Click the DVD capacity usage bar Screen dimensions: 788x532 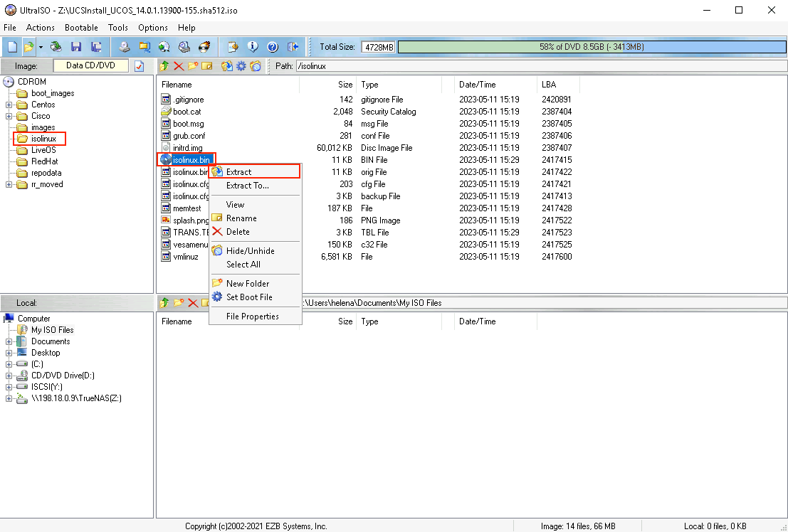[x=591, y=47]
